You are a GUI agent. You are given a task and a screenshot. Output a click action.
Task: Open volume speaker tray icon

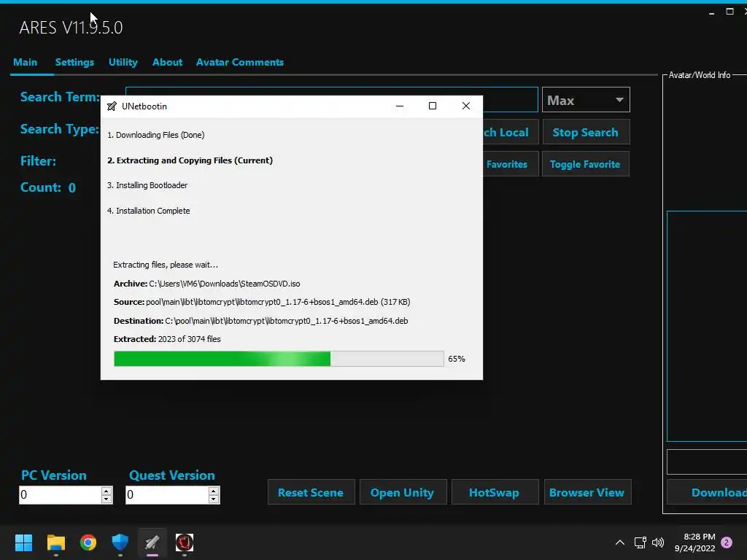(x=658, y=542)
